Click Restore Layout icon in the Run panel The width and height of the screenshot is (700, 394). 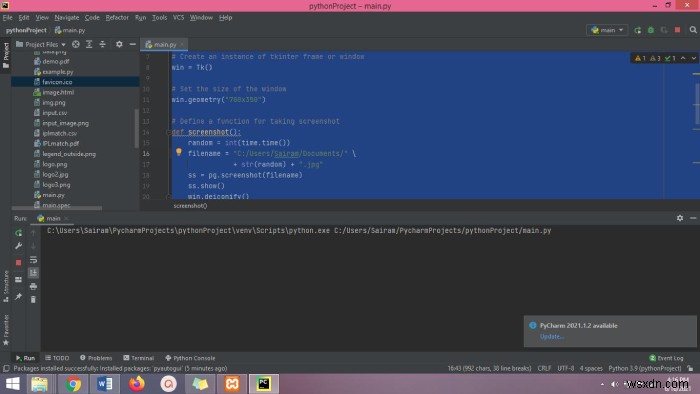[18, 279]
